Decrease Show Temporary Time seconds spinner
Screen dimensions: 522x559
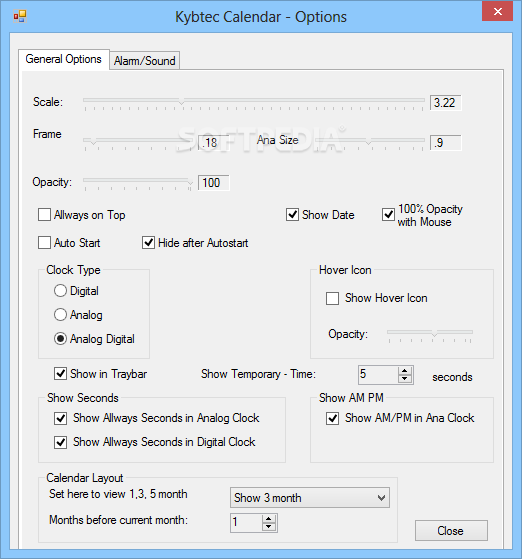click(x=405, y=379)
